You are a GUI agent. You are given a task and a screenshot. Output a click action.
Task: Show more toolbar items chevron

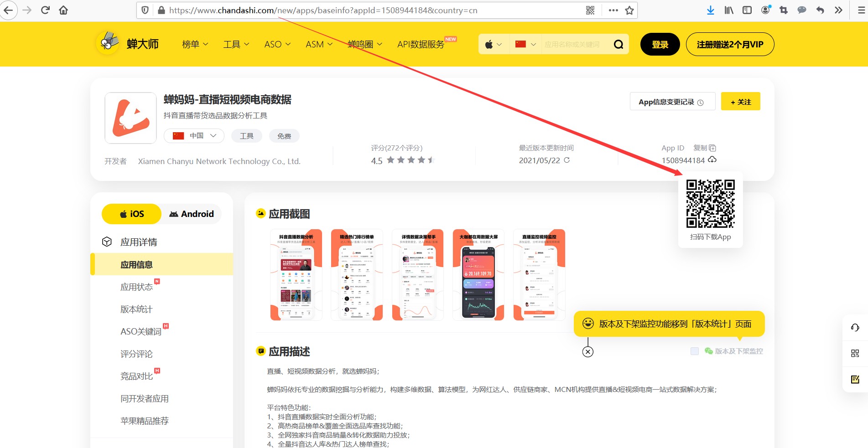tap(838, 10)
